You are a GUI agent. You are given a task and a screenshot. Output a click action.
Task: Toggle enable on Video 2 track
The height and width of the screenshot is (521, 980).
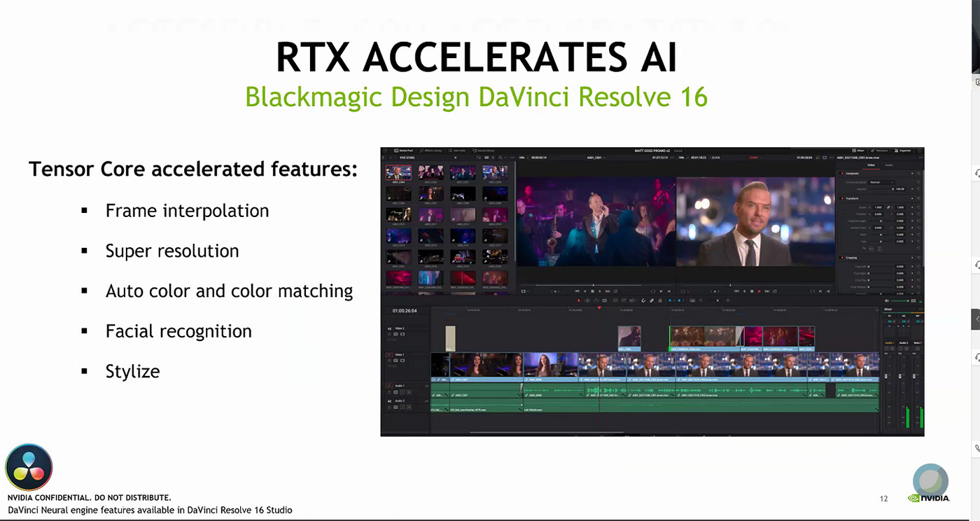pos(402,334)
